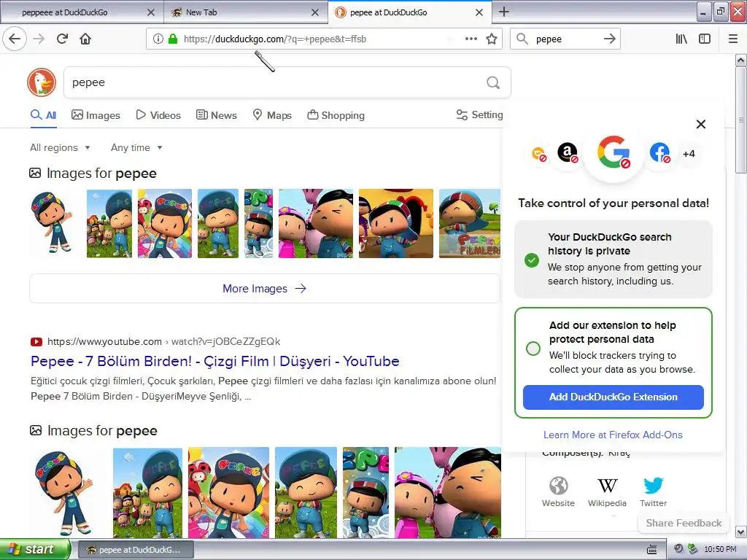Switch to Videos search tab

click(158, 115)
